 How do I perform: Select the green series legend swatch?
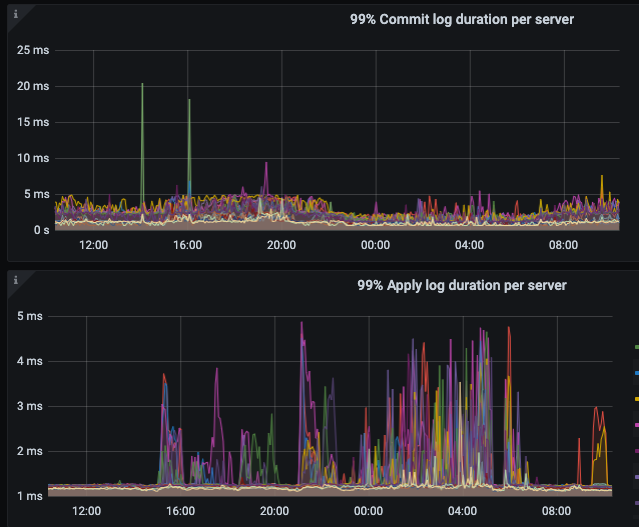636,348
